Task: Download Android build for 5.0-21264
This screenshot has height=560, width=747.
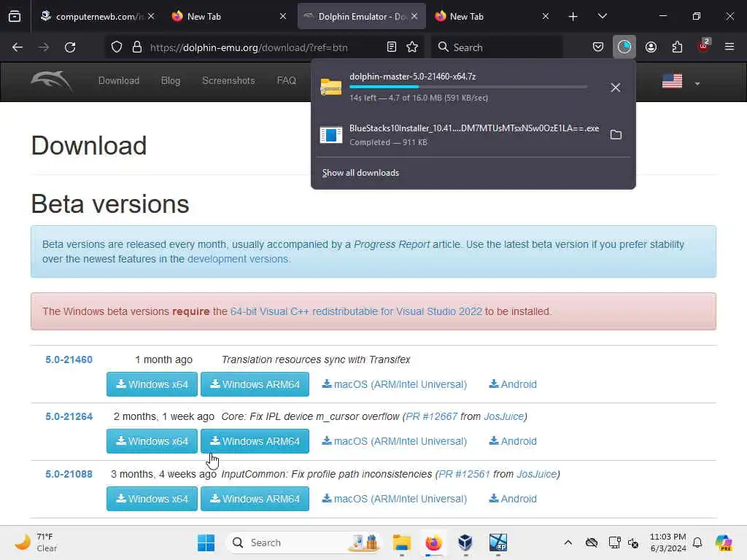Action: pos(513,441)
